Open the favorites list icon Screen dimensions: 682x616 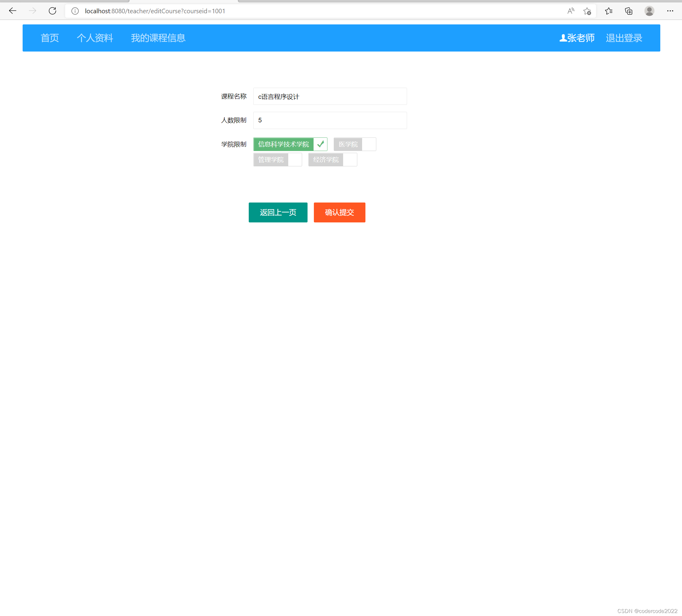pos(609,11)
